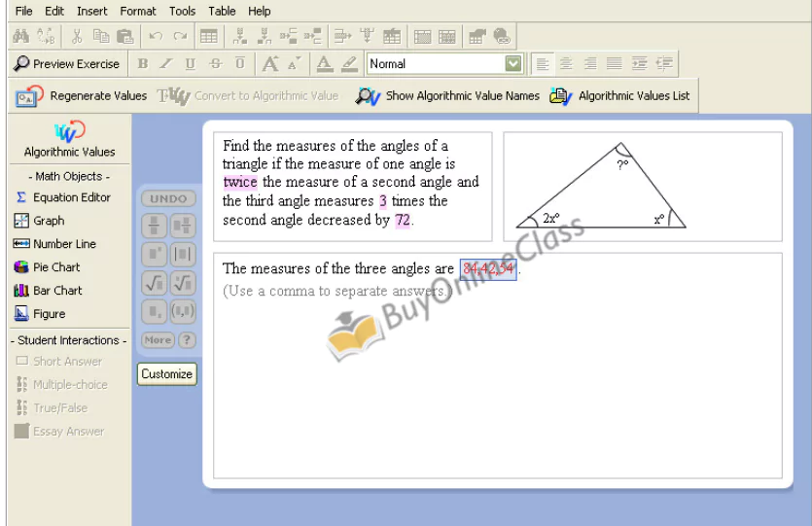Click Regenerate Values

point(82,96)
